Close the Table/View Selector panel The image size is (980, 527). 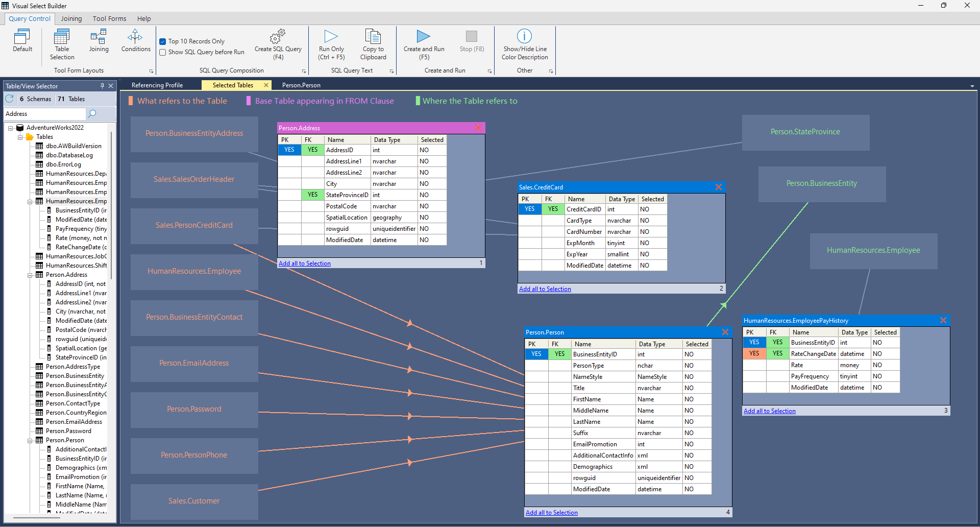pyautogui.click(x=111, y=86)
